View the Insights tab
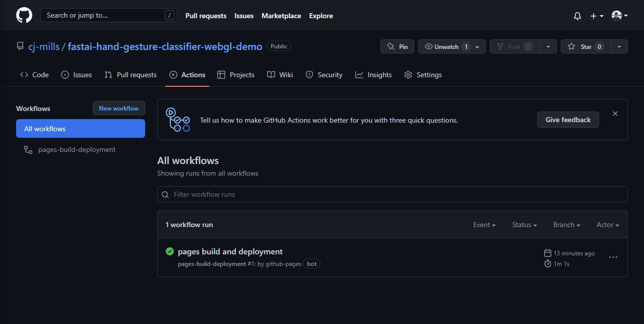The image size is (644, 324). 373,75
